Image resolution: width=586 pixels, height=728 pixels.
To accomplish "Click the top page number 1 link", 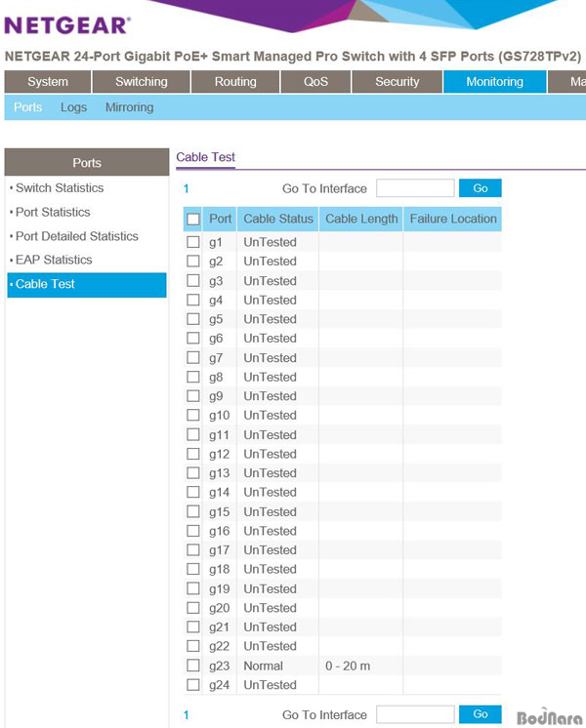I will [x=186, y=188].
